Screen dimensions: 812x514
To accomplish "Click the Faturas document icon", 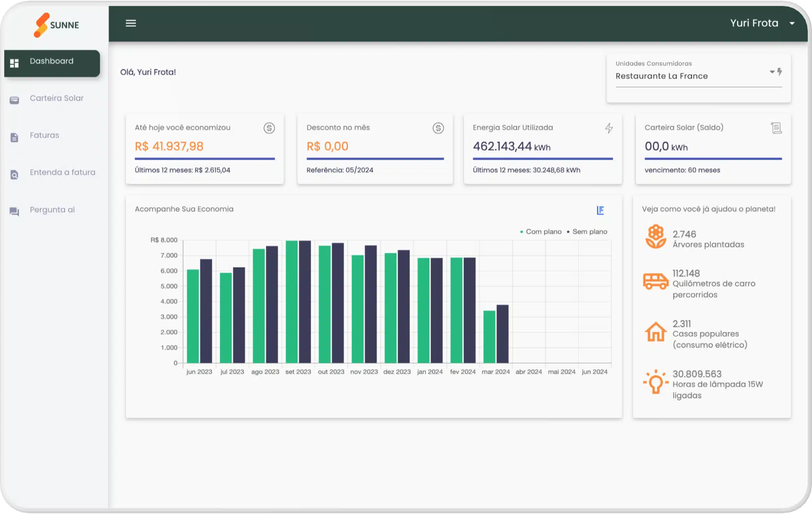I will point(14,137).
